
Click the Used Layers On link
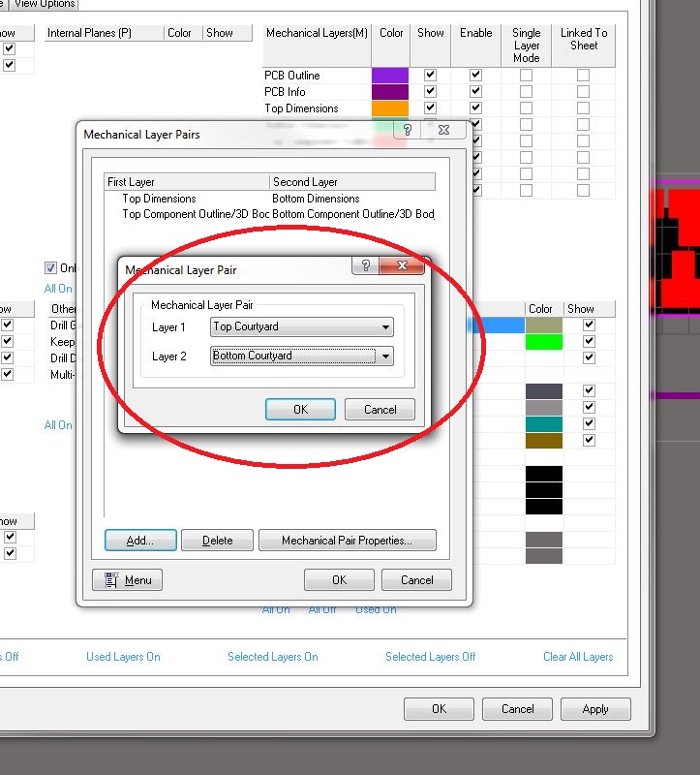pyautogui.click(x=123, y=657)
